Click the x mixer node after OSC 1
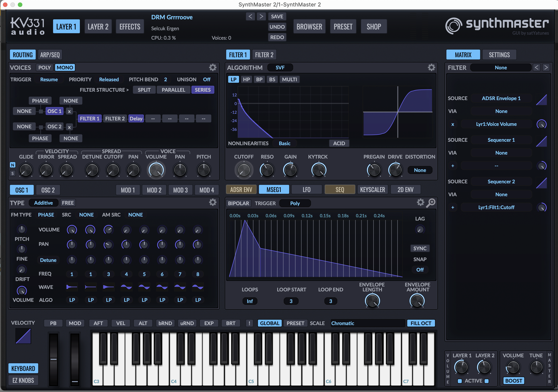This screenshot has height=392, width=558. (69, 111)
